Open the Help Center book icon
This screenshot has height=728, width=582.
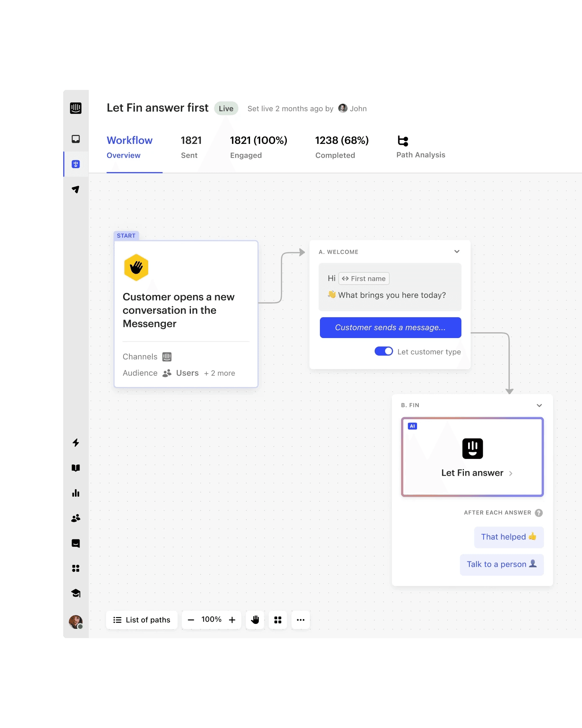tap(76, 468)
